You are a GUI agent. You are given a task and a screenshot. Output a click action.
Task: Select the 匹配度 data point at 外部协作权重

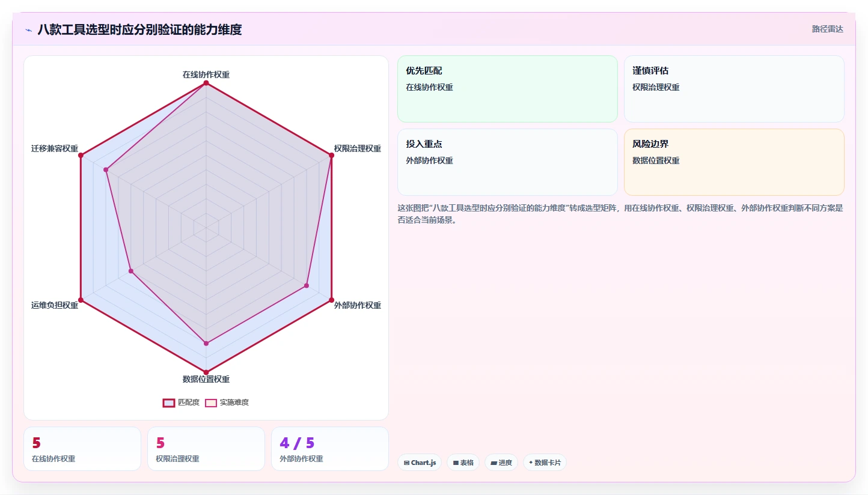332,300
